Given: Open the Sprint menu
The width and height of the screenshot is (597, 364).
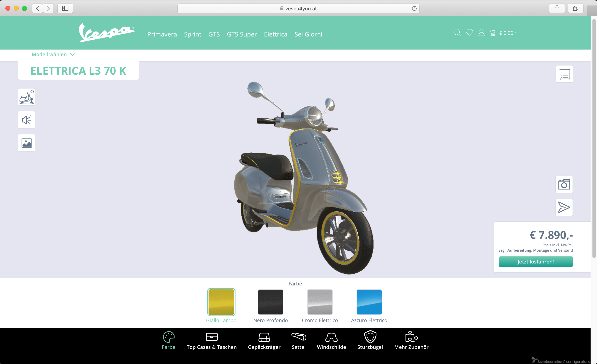Looking at the screenshot, I should pos(193,34).
